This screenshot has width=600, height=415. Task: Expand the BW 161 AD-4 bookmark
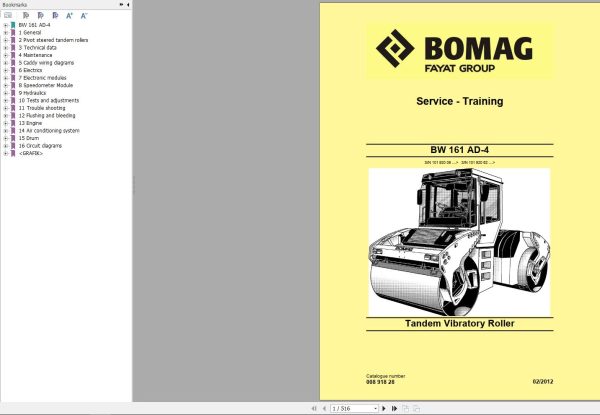[x=6, y=25]
